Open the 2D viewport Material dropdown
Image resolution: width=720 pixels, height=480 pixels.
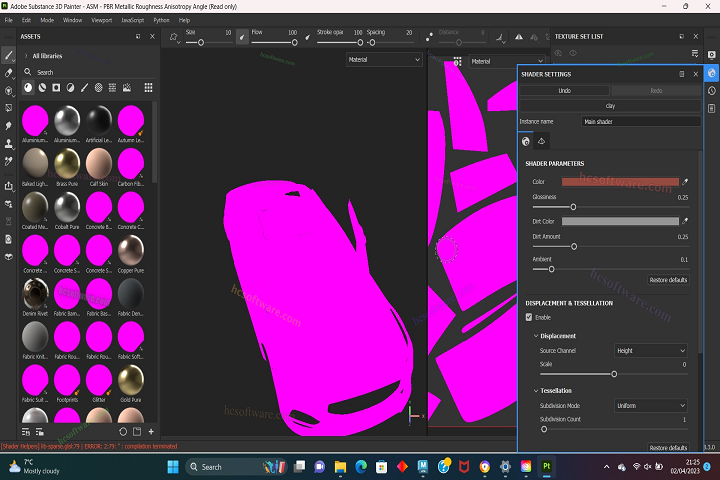(507, 62)
